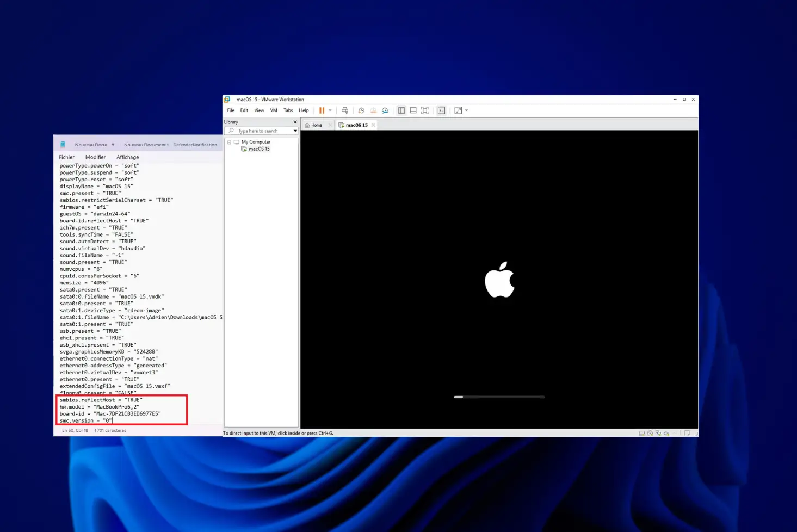Click the displayName = "macOS 15" line

click(96, 186)
